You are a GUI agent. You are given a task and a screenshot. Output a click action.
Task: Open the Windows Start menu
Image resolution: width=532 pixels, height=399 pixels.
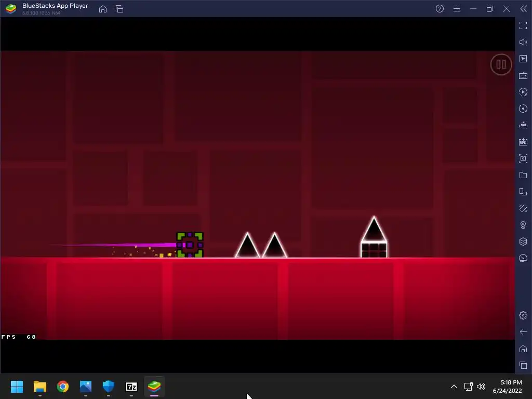click(x=17, y=387)
